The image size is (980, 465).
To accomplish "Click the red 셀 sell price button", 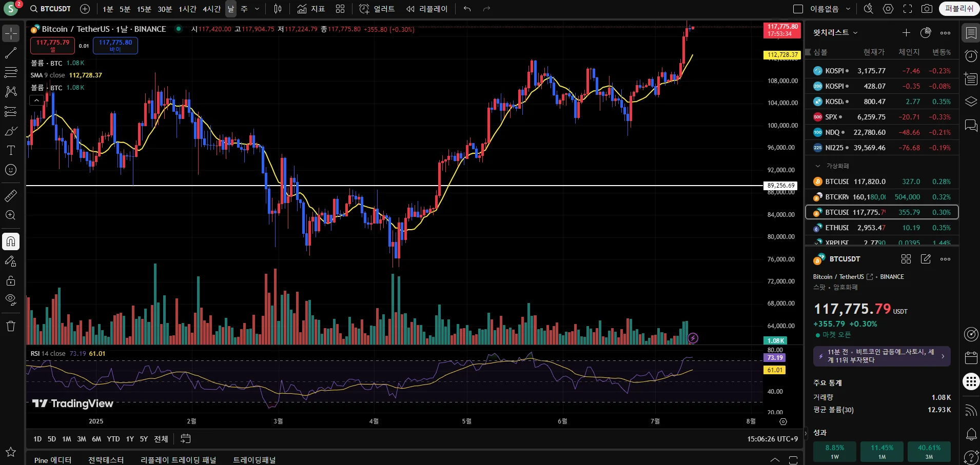I will [52, 46].
